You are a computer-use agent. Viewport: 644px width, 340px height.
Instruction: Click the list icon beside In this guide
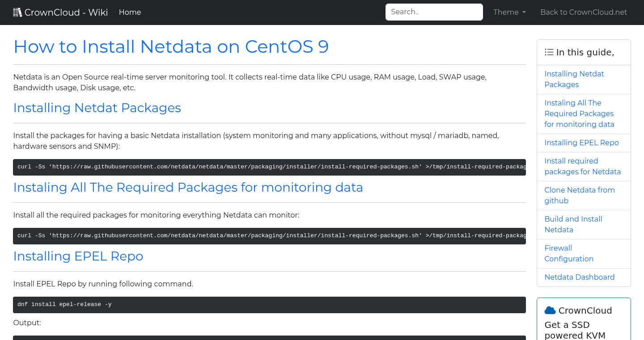[549, 52]
